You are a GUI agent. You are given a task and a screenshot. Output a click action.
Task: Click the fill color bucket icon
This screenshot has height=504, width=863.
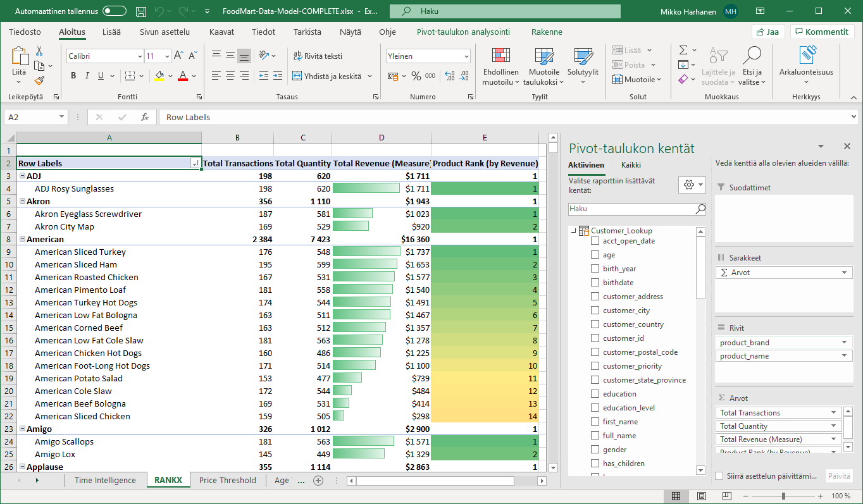159,76
